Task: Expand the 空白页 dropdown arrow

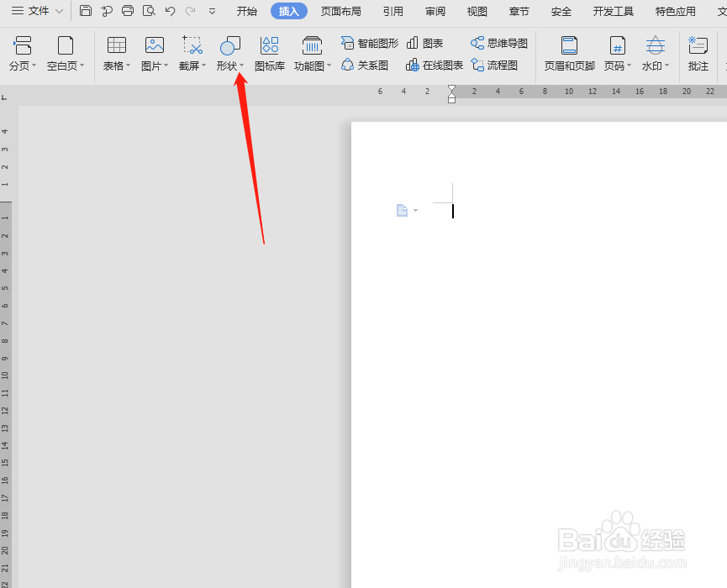Action: point(82,66)
